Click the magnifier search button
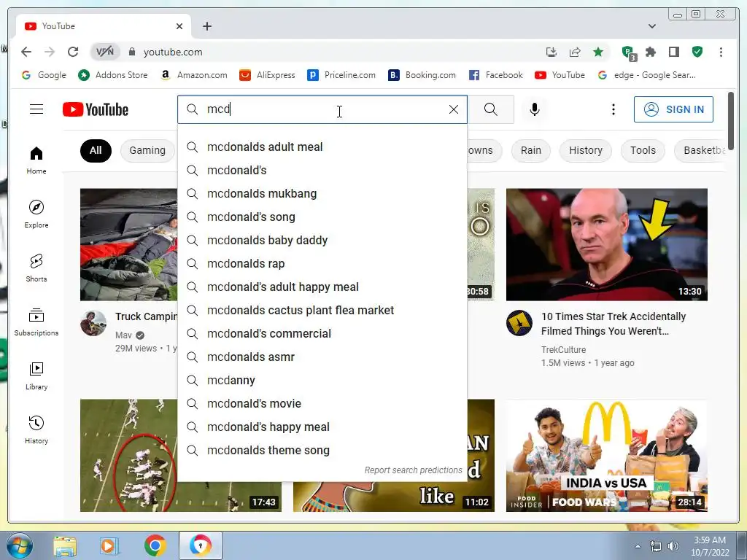The height and width of the screenshot is (560, 747). [x=491, y=109]
